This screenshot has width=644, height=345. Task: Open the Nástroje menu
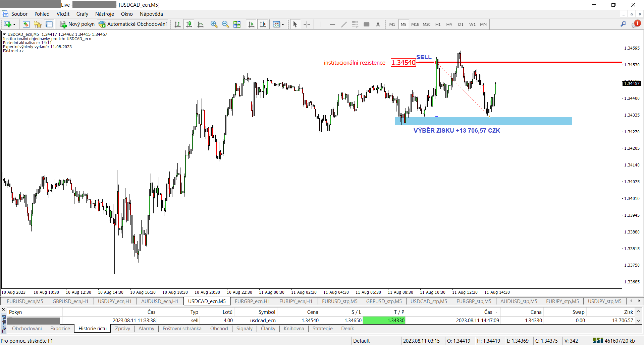pyautogui.click(x=105, y=14)
